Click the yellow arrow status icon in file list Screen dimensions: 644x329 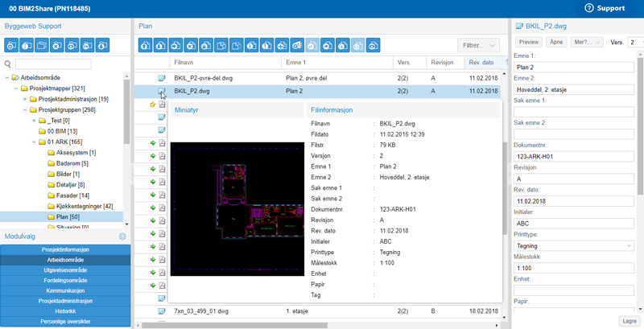coord(153,105)
